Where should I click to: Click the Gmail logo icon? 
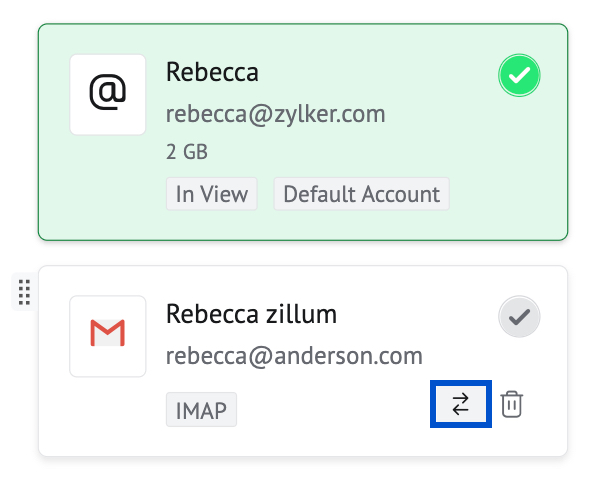pyautogui.click(x=108, y=335)
